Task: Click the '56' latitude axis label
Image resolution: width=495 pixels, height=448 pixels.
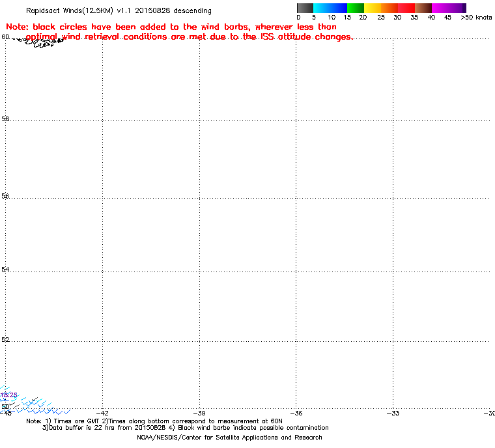Action: point(5,196)
